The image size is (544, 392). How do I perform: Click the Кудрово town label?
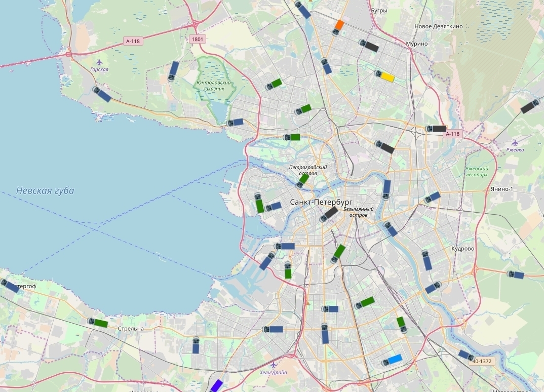point(463,249)
